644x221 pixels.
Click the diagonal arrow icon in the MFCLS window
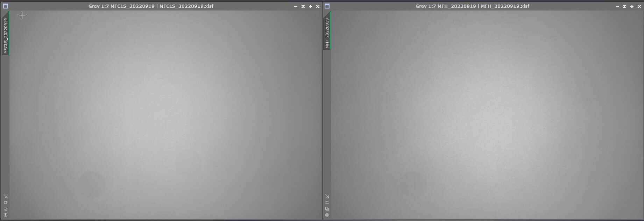pyautogui.click(x=6, y=196)
